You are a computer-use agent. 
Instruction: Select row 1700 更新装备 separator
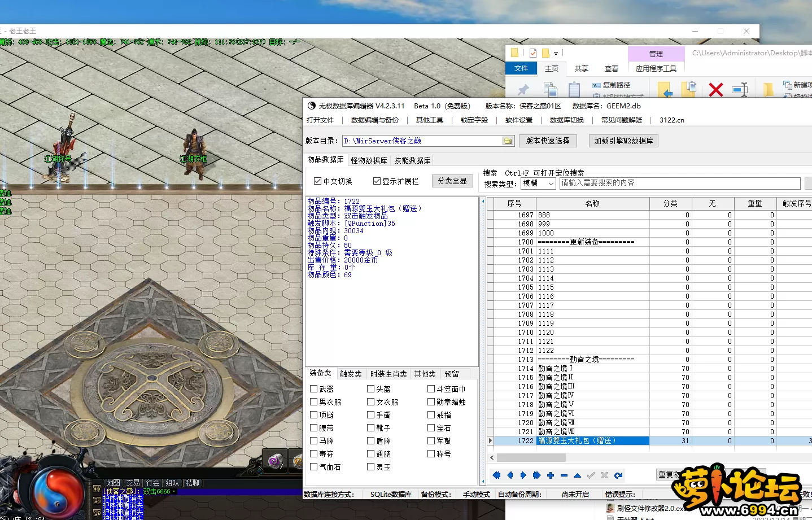tap(649, 242)
